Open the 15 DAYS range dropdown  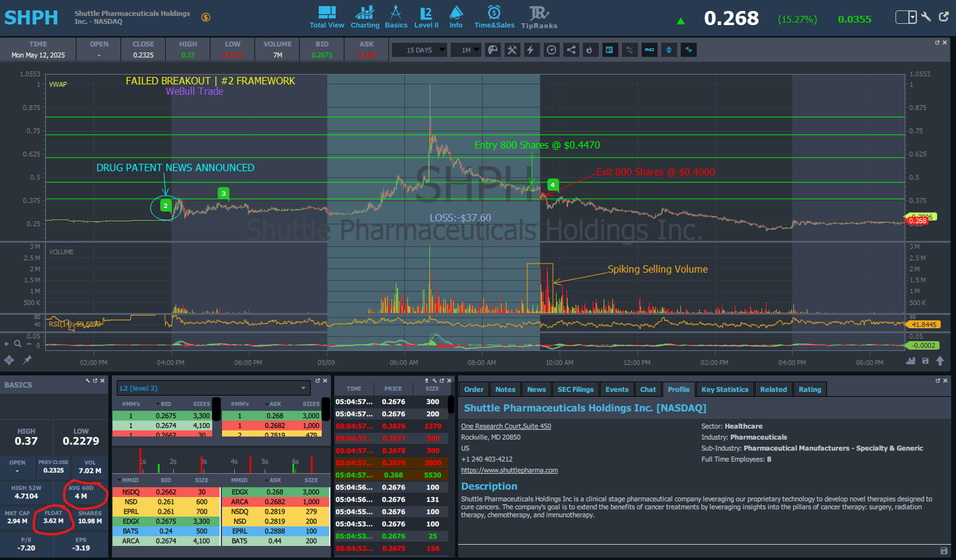click(x=420, y=50)
